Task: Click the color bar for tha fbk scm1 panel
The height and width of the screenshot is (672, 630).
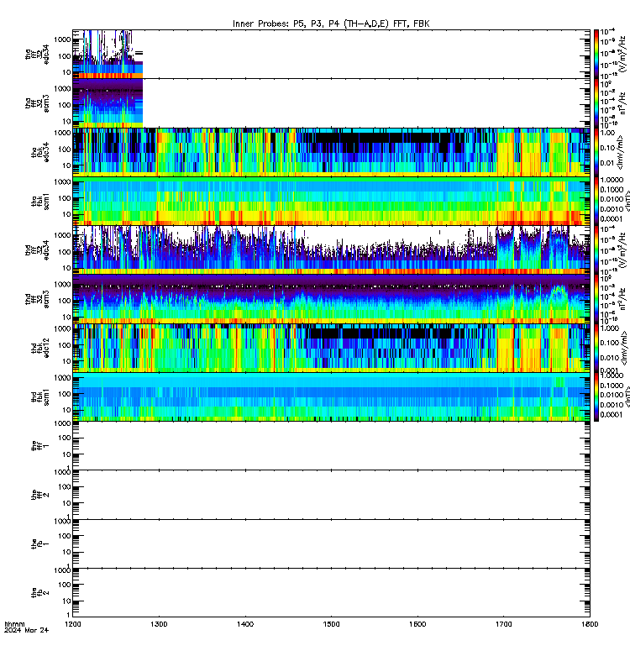Action: click(596, 201)
